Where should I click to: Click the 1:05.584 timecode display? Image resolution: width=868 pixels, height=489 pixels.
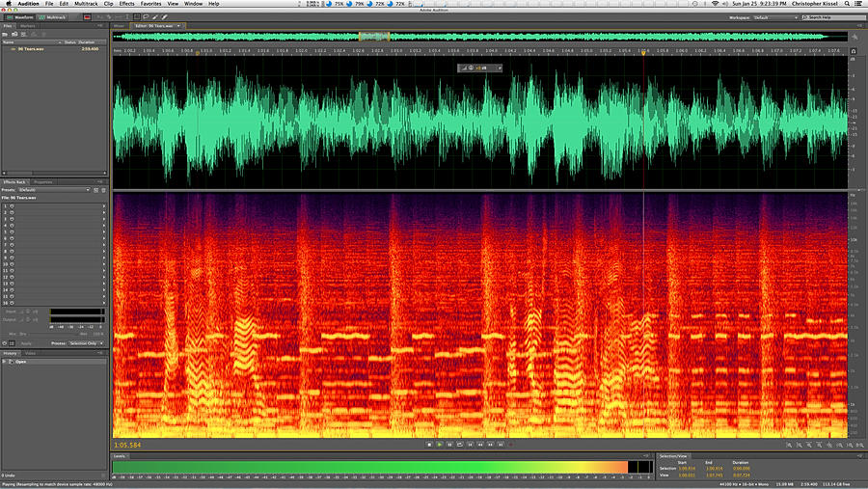click(x=127, y=446)
